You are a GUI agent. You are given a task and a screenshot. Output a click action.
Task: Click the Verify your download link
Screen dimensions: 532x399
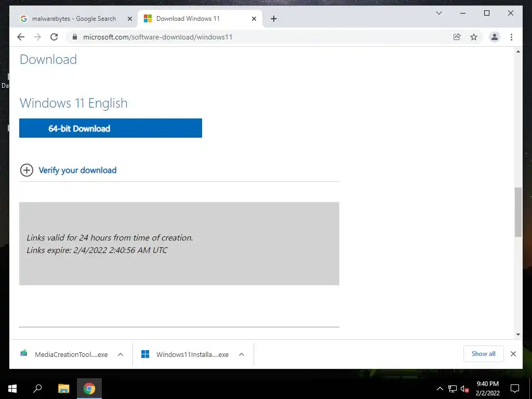coord(77,170)
